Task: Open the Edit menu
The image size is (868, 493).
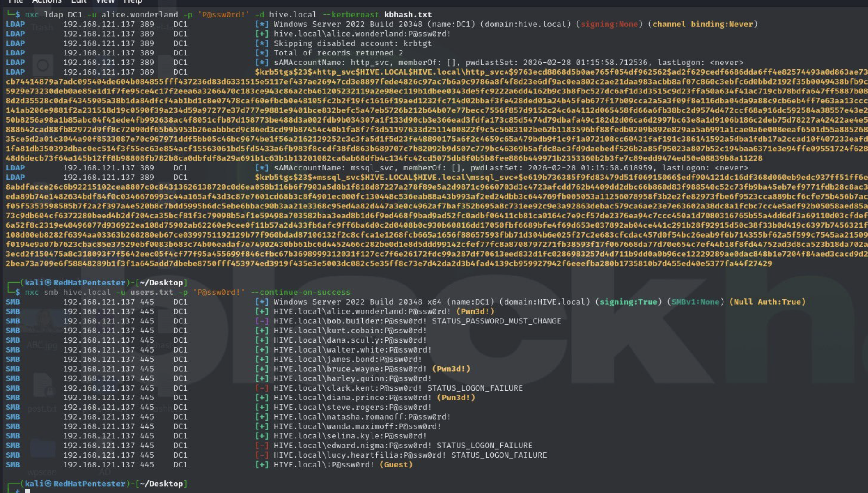Action: pyautogui.click(x=78, y=1)
